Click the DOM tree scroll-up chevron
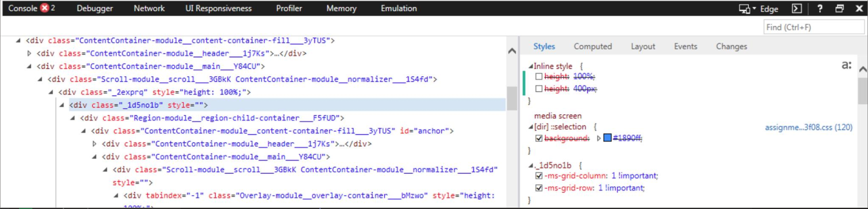Viewport: 868px width, 209px height. click(x=512, y=51)
